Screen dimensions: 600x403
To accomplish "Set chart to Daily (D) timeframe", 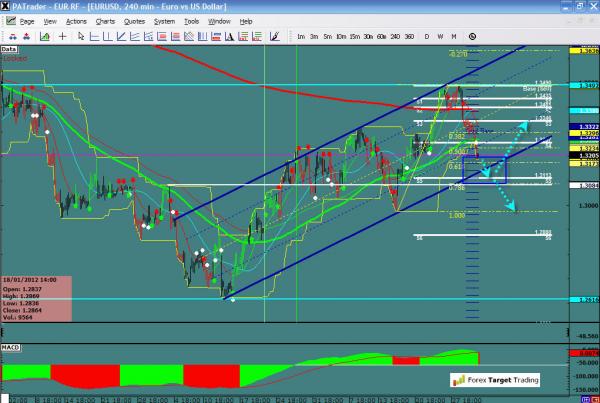I will click(426, 36).
